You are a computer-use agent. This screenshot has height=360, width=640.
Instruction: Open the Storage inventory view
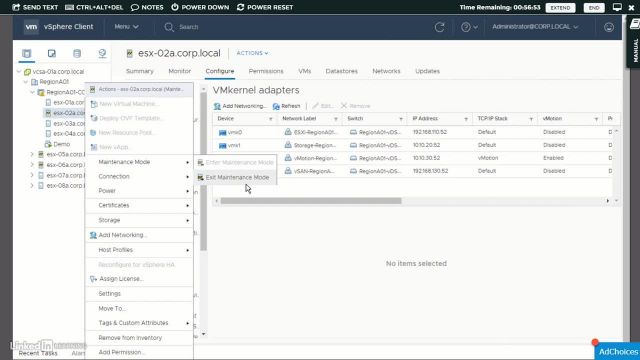(77, 53)
